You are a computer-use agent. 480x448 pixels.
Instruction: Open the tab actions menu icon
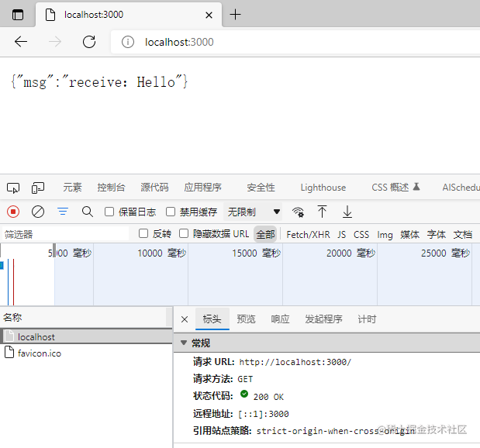tap(18, 15)
